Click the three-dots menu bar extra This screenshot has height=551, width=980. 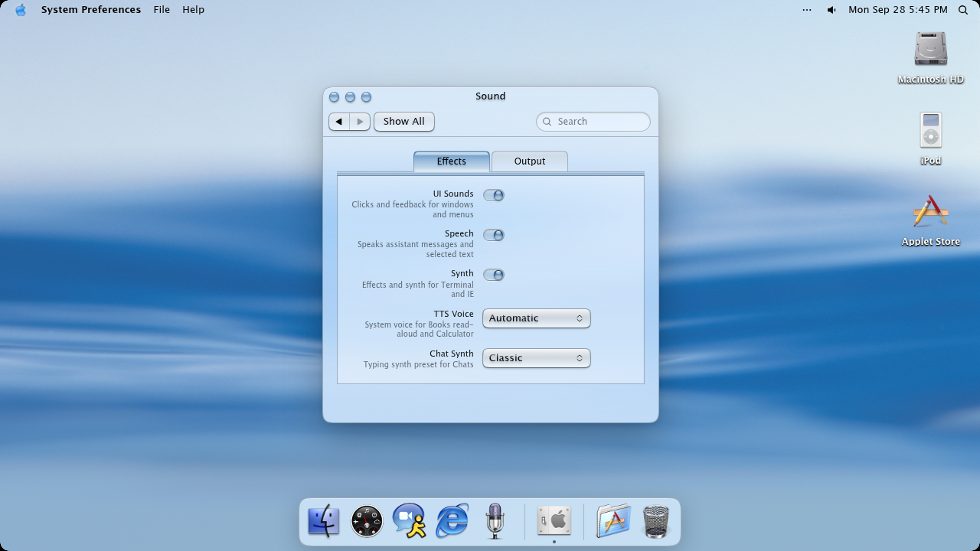[807, 10]
